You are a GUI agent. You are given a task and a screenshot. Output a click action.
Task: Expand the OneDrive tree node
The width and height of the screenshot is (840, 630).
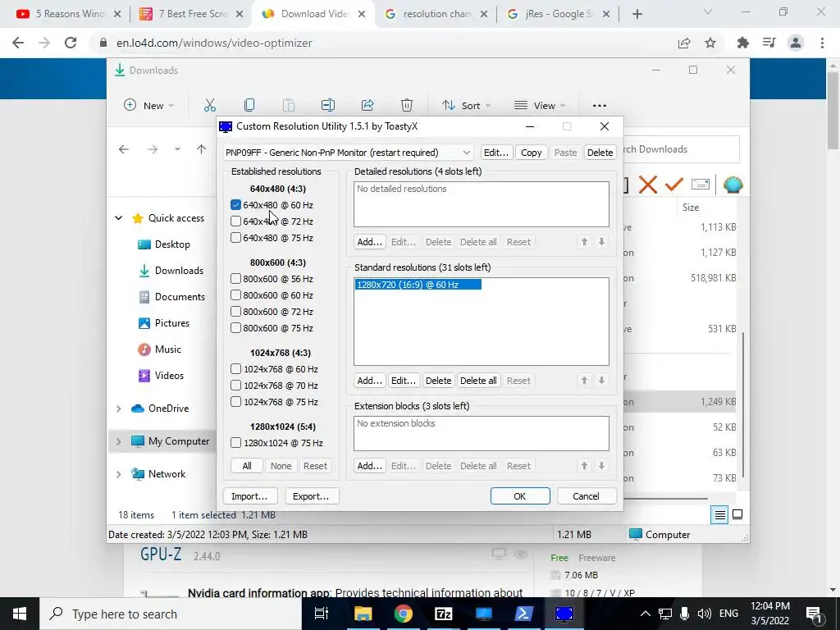[x=118, y=409]
